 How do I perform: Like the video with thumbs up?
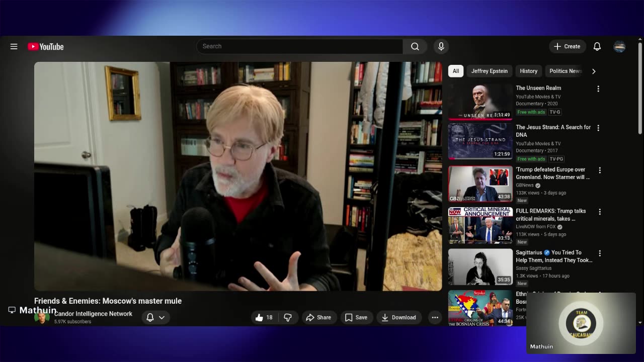[x=264, y=317]
